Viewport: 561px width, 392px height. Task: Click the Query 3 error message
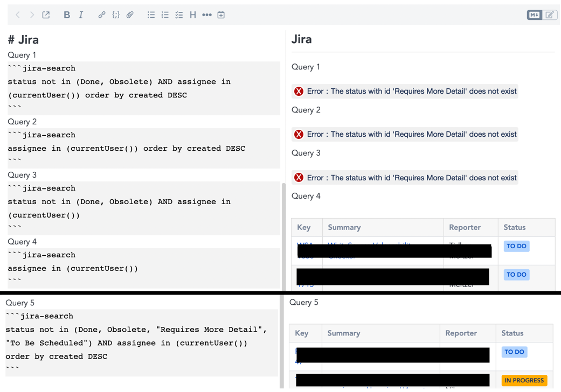coord(405,178)
